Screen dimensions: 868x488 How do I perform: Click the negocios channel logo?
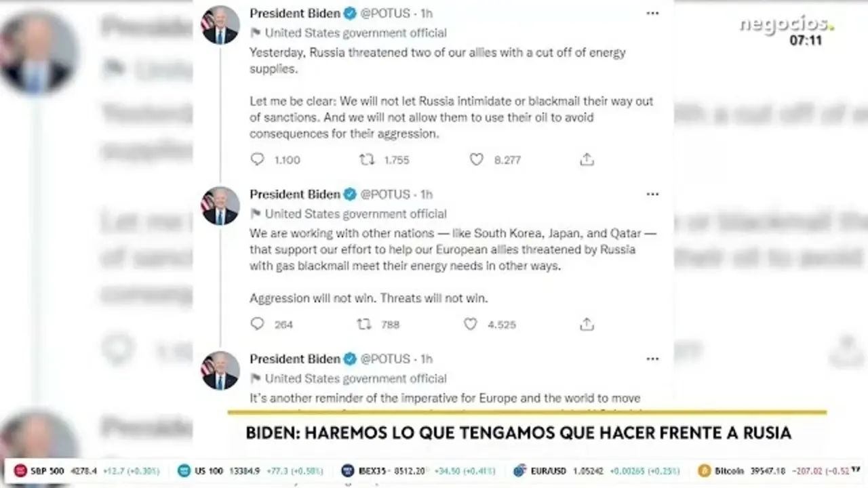click(787, 24)
